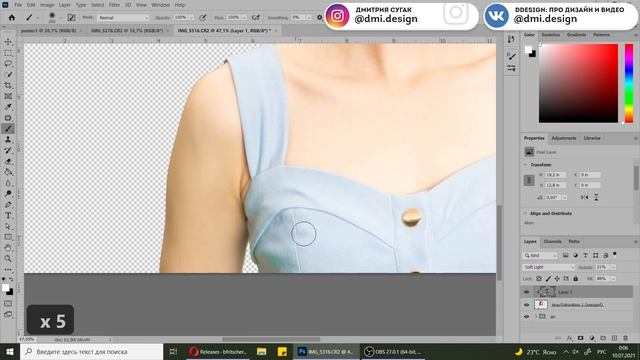Toggle pressure for opacity icon
This screenshot has height=360, width=640.
[202, 18]
